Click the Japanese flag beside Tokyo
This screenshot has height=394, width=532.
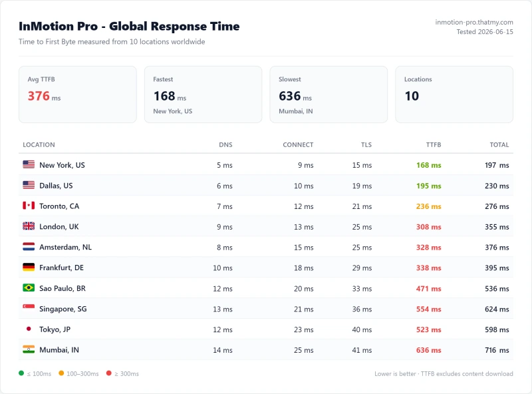click(x=29, y=329)
